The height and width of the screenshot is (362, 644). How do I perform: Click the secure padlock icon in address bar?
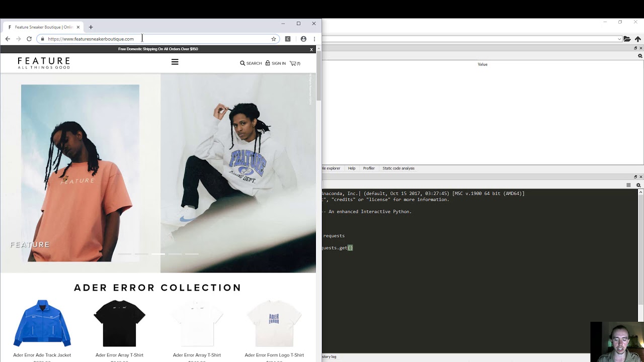tap(42, 39)
